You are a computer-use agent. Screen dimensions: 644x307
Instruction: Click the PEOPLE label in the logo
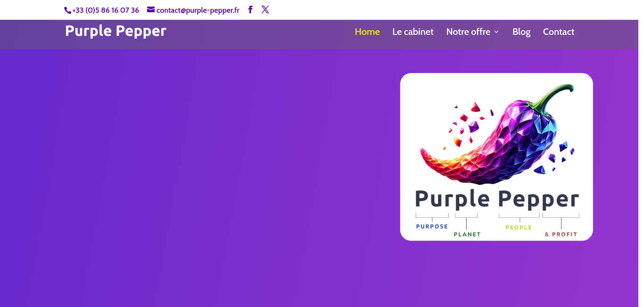pyautogui.click(x=519, y=227)
